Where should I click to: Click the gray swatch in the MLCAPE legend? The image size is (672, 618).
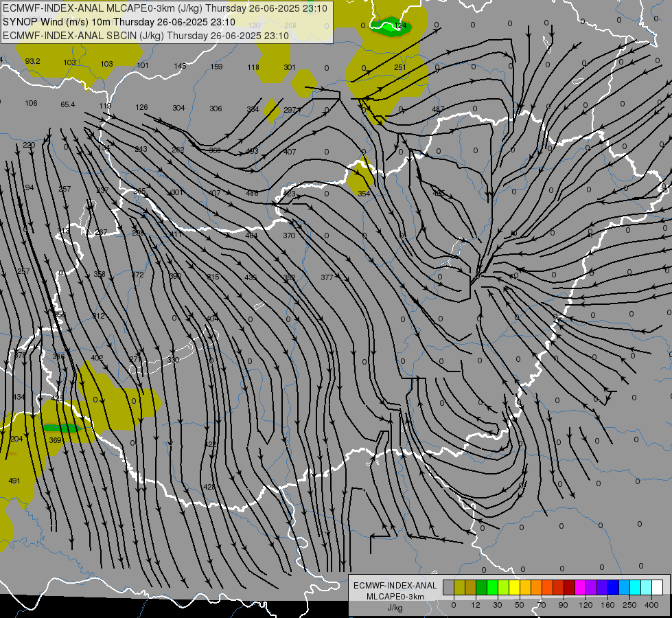click(x=449, y=587)
